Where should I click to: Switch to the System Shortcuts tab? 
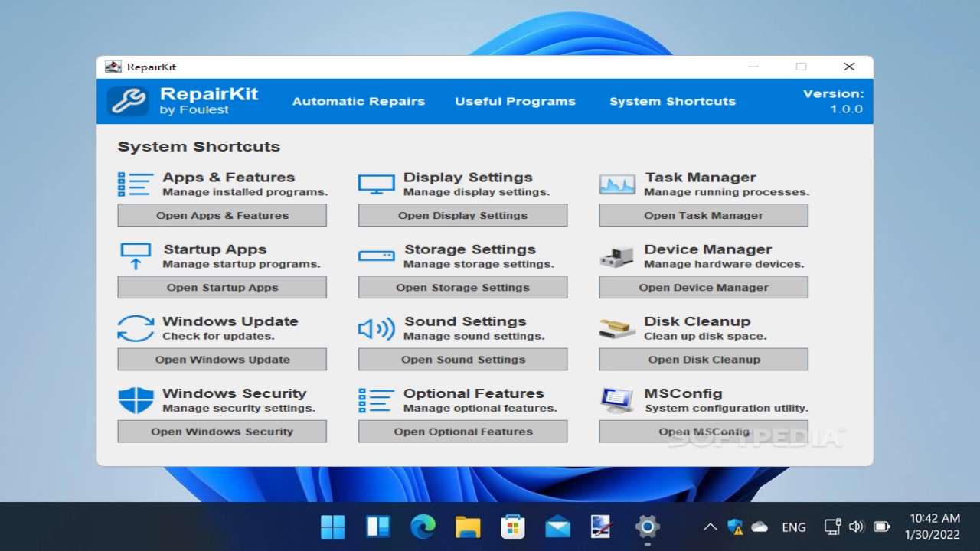tap(672, 101)
